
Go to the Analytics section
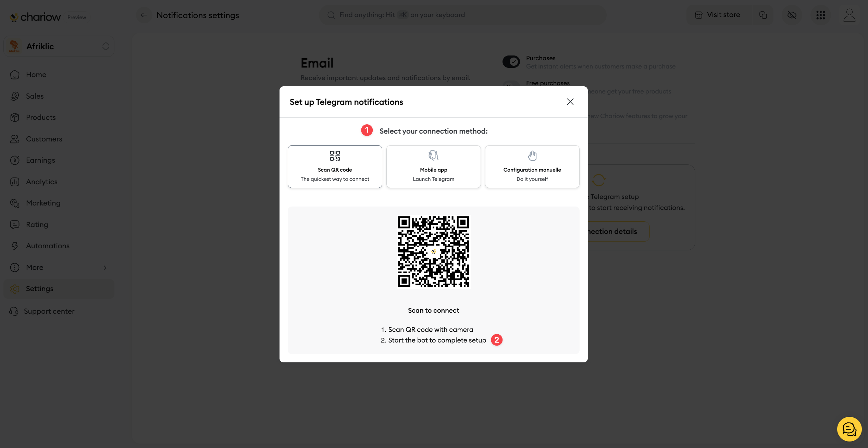[41, 182]
